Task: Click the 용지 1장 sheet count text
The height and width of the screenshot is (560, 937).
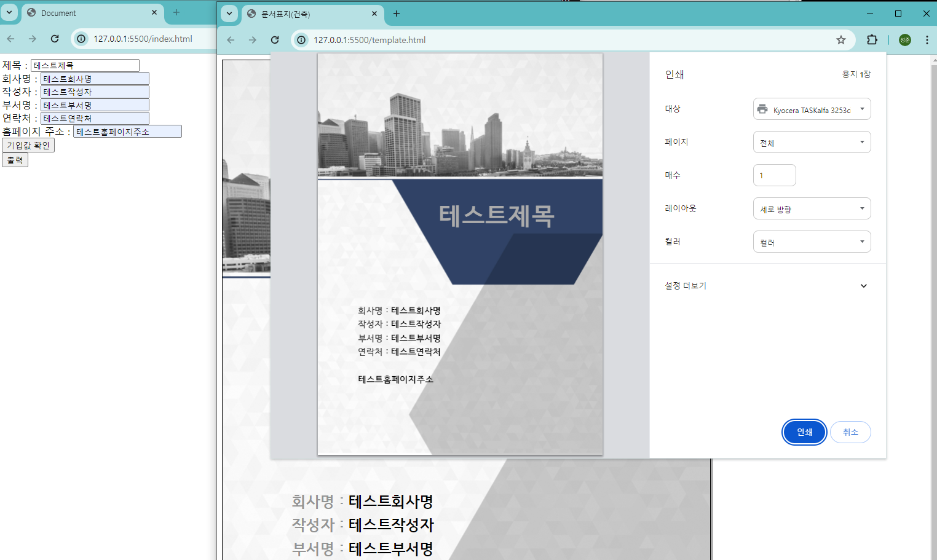Action: pos(856,74)
